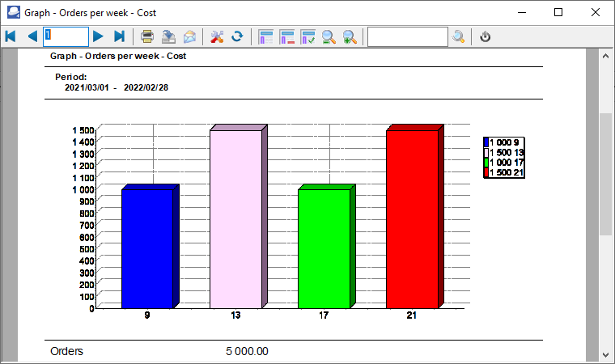615x364 pixels.
Task: Email the report via envelope icon
Action: 190,36
